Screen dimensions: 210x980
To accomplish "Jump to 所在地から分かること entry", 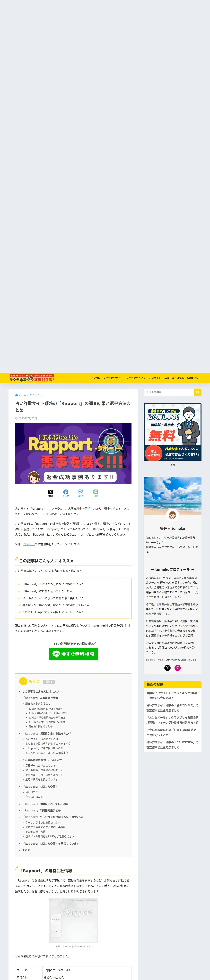I will point(38,704).
